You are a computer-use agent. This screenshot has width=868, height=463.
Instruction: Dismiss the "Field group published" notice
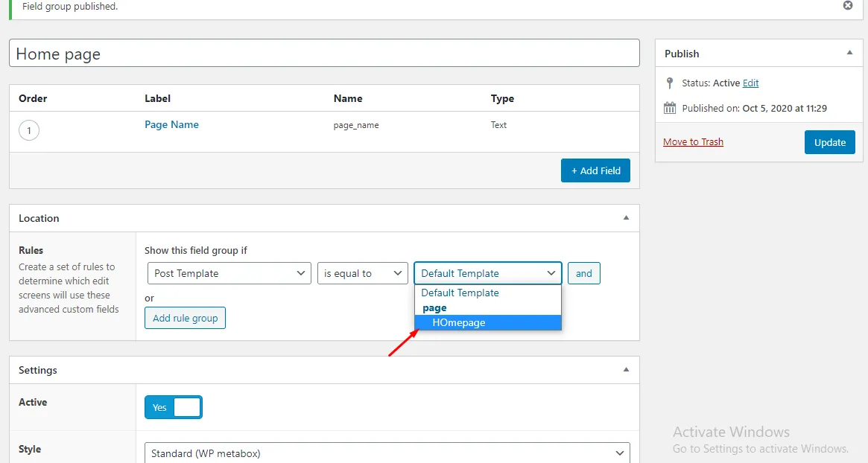(847, 5)
